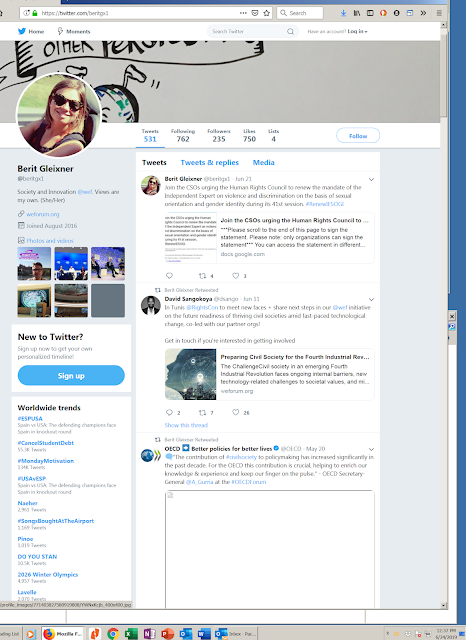Show more toolbar items overflow chevron
The image size is (466, 640).
423,13
